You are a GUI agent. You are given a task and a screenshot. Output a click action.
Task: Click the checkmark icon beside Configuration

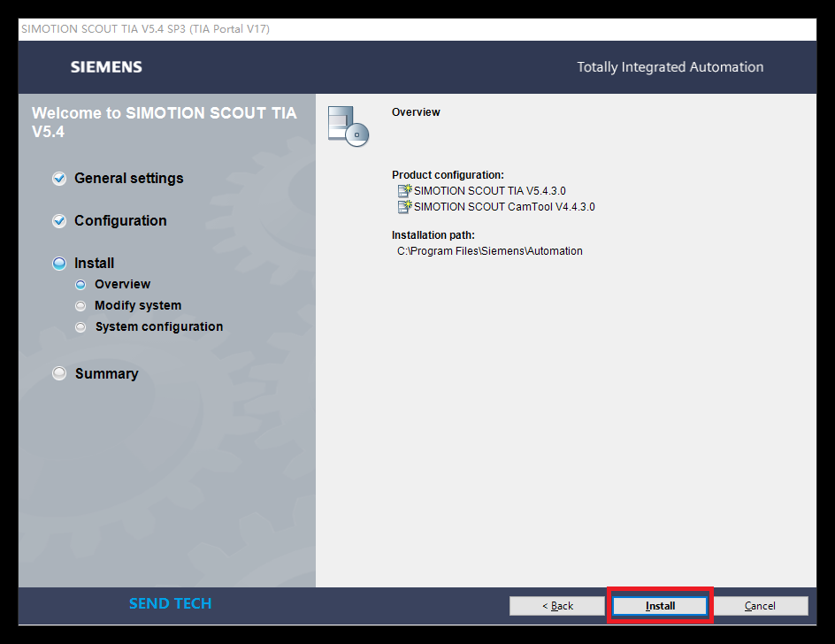[58, 221]
